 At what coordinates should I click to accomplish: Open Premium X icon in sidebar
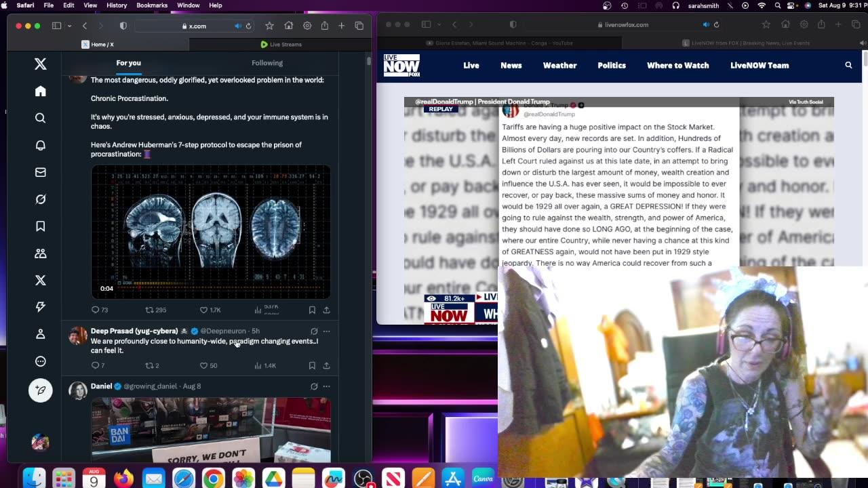click(41, 280)
